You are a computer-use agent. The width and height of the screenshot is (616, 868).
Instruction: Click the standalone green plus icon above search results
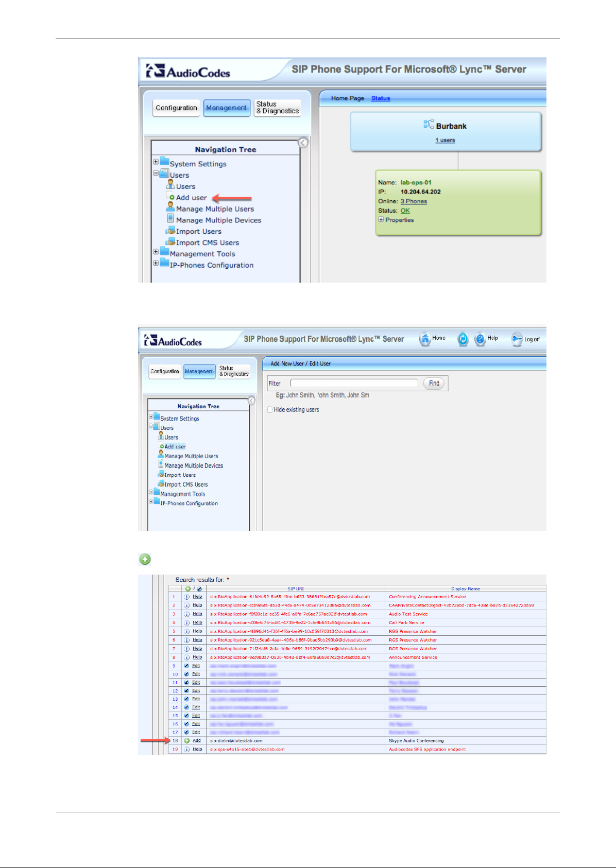tap(145, 559)
